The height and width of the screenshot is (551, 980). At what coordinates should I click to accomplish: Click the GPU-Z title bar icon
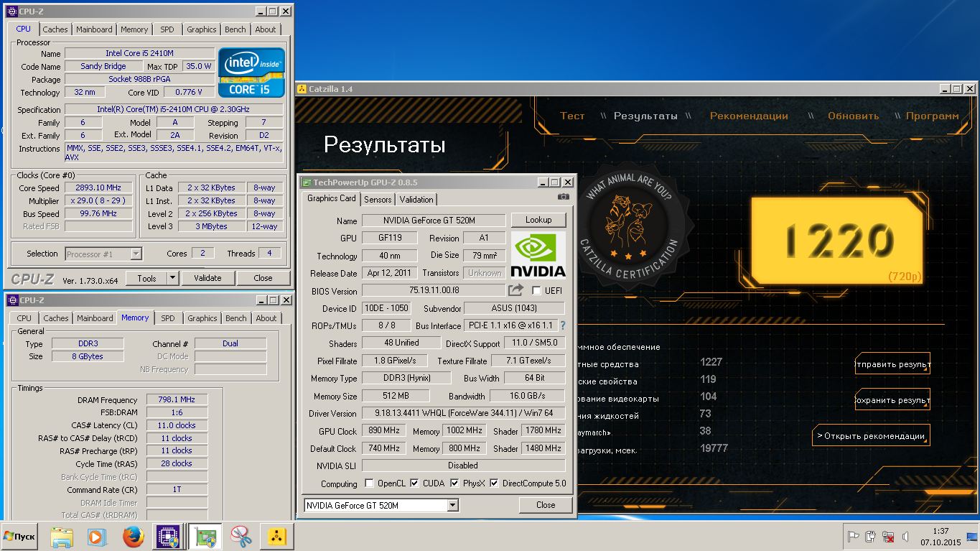click(306, 182)
